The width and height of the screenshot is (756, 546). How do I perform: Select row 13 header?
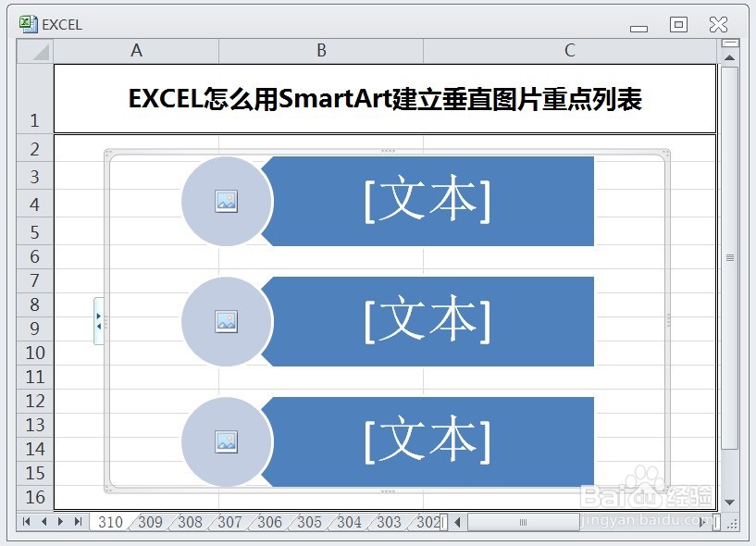tap(35, 426)
